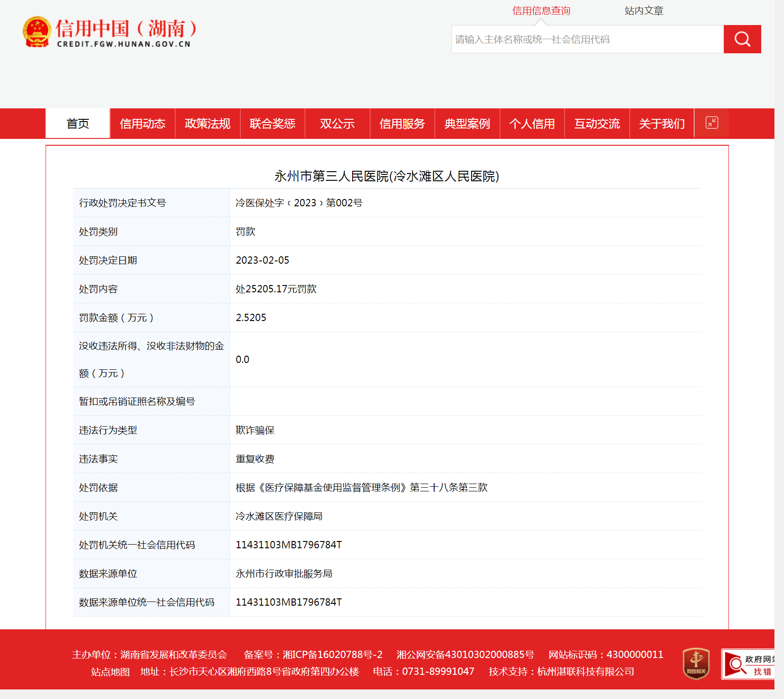The width and height of the screenshot is (784, 699).
Task: Switch to 信用信息查询 search tab
Action: (x=541, y=11)
